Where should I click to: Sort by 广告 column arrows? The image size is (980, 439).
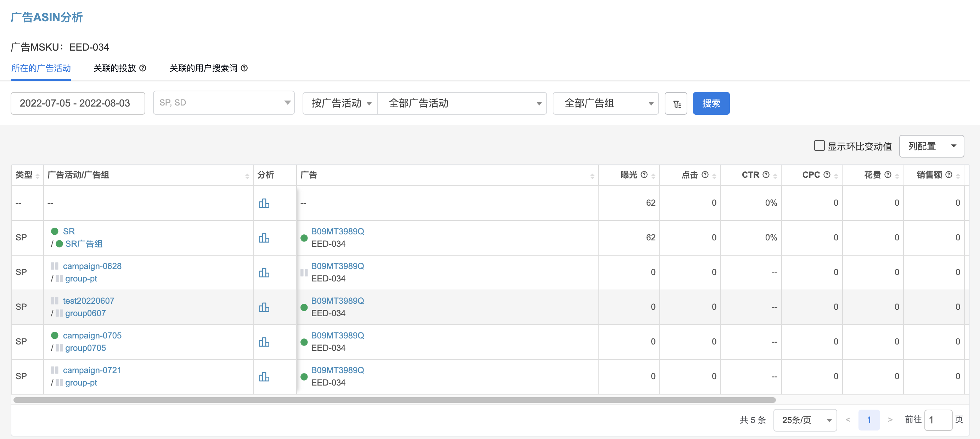click(592, 176)
